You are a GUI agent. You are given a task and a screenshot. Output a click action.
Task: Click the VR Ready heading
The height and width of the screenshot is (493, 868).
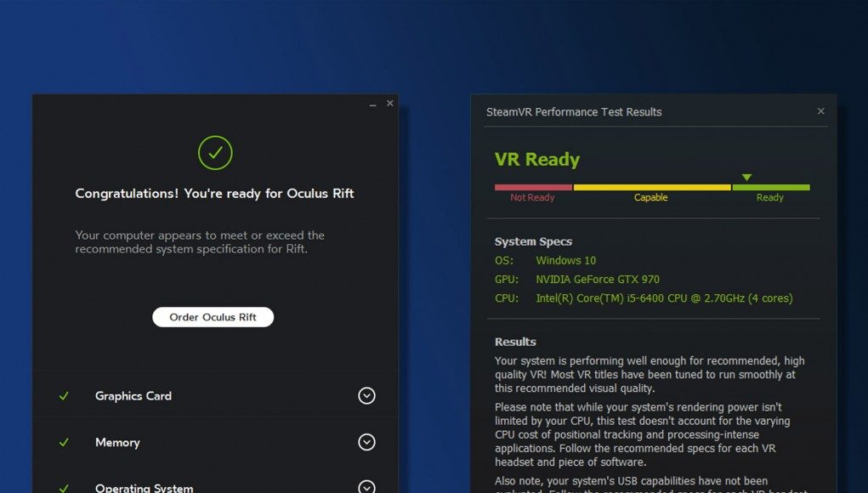tap(537, 159)
